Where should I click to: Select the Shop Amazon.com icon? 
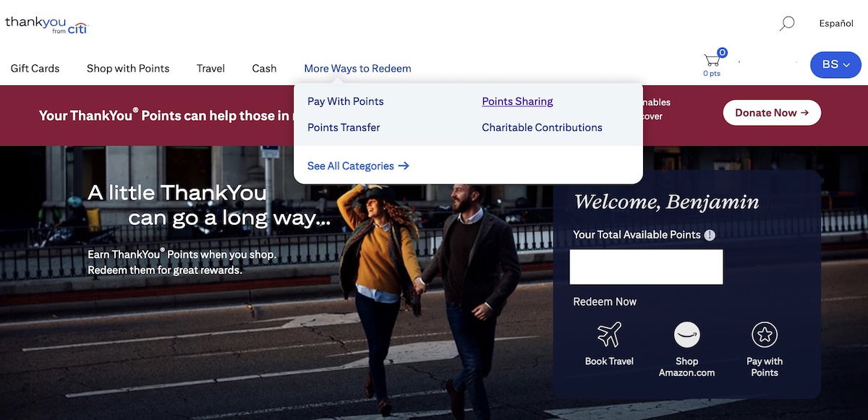(686, 335)
